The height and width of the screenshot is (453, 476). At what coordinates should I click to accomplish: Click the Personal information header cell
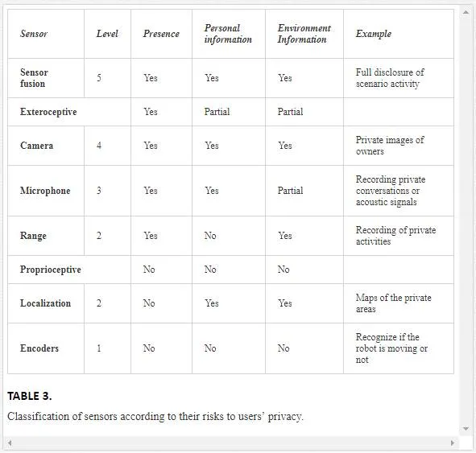[x=228, y=34]
